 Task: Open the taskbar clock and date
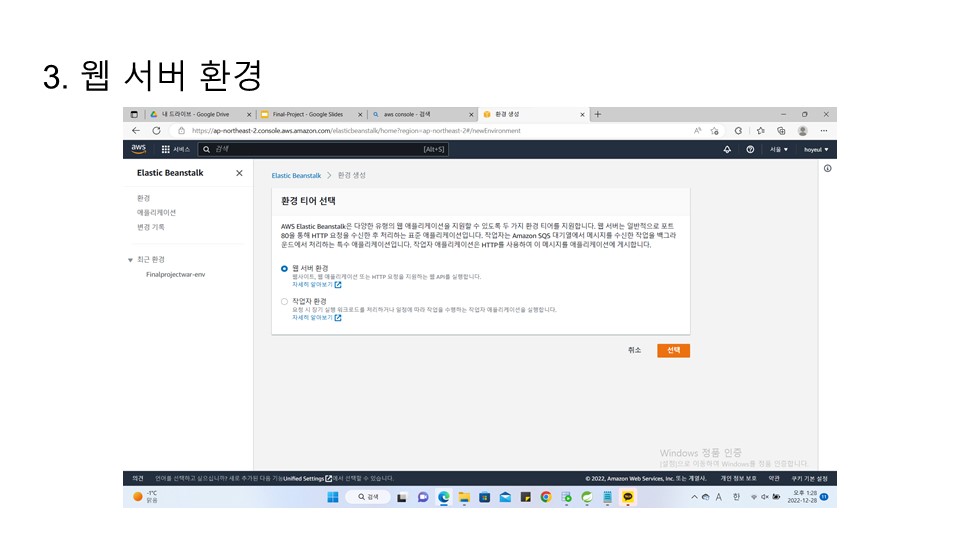[802, 497]
